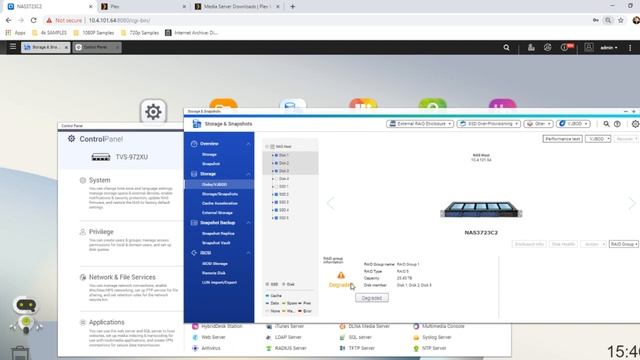Open the three-dot more menu in QTS bar
This screenshot has width=640, height=360.
coord(630,48)
